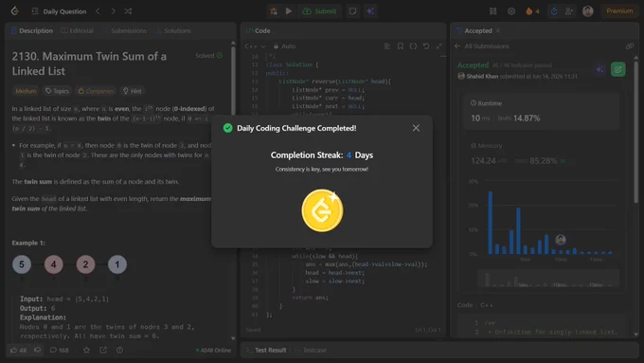Click the submission panel scrollbar

point(635,132)
